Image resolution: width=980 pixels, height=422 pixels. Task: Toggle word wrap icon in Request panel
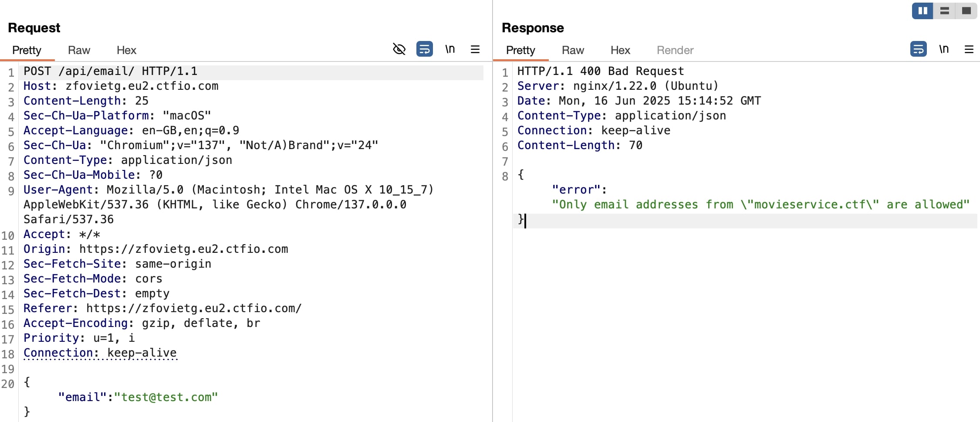(x=424, y=49)
